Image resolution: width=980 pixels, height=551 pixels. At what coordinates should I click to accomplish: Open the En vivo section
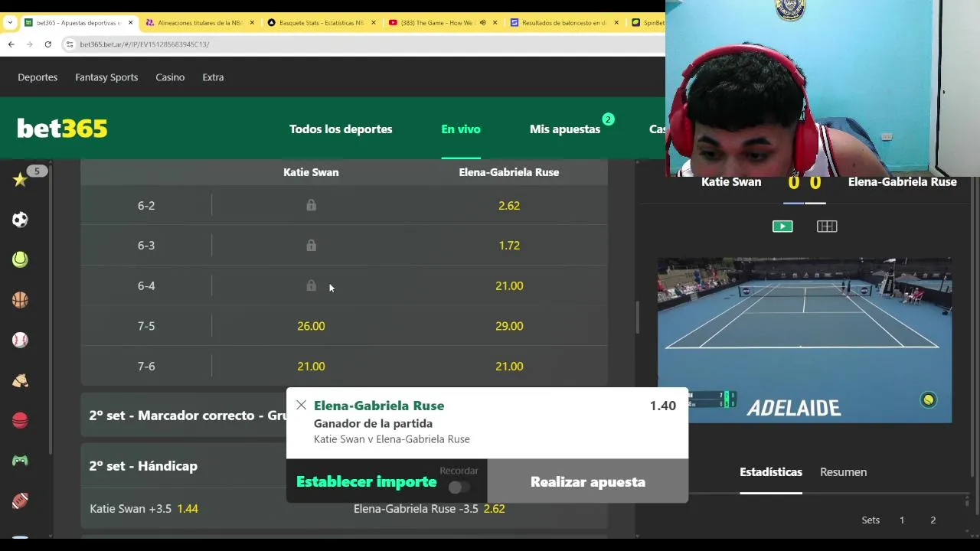click(x=461, y=129)
